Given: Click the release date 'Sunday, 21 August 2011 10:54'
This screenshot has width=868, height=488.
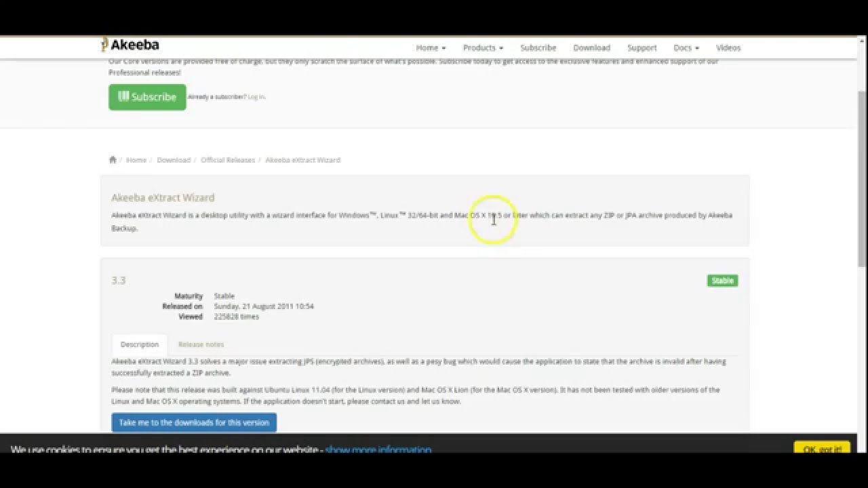Looking at the screenshot, I should (264, 306).
